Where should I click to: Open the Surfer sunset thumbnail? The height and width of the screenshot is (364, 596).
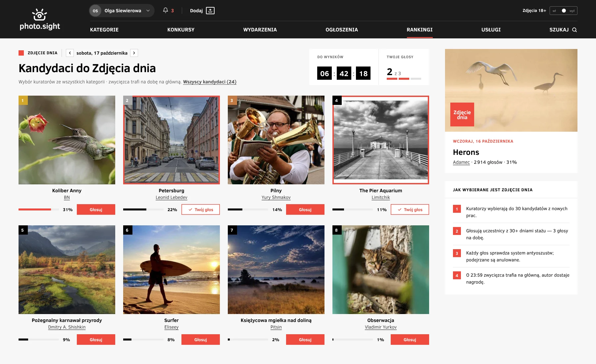click(x=172, y=270)
